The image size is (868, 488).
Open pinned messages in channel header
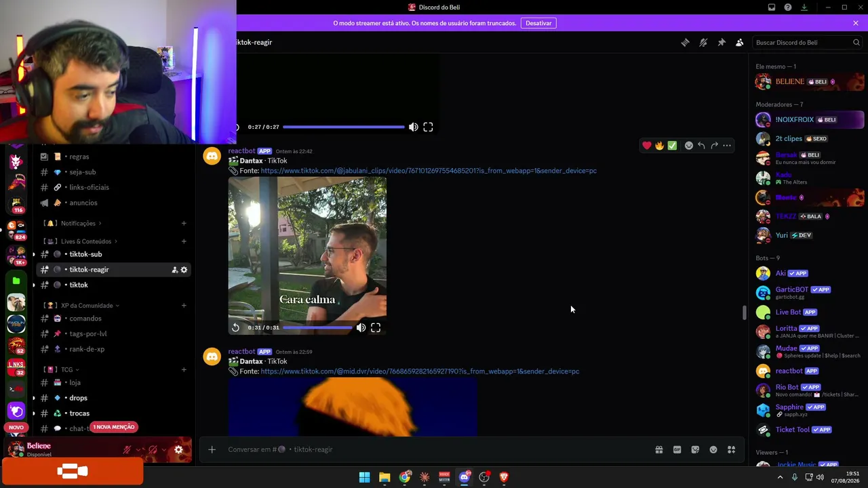click(x=722, y=42)
